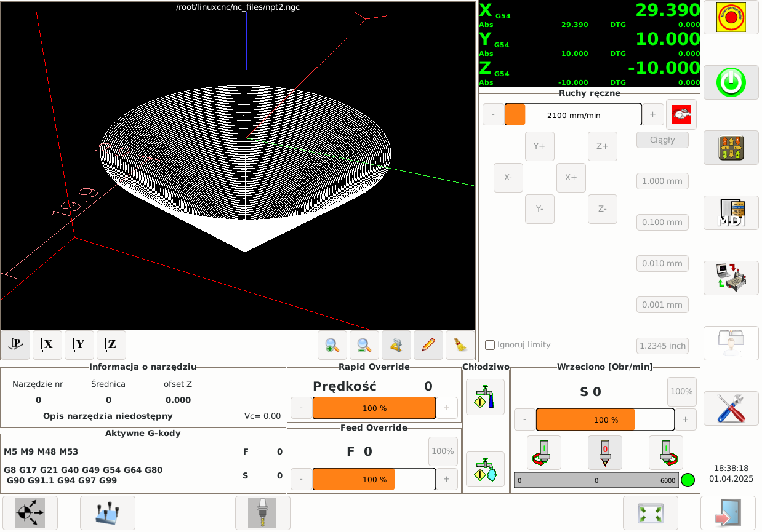
Task: Click the Z axis DRO readout
Action: pyautogui.click(x=590, y=73)
